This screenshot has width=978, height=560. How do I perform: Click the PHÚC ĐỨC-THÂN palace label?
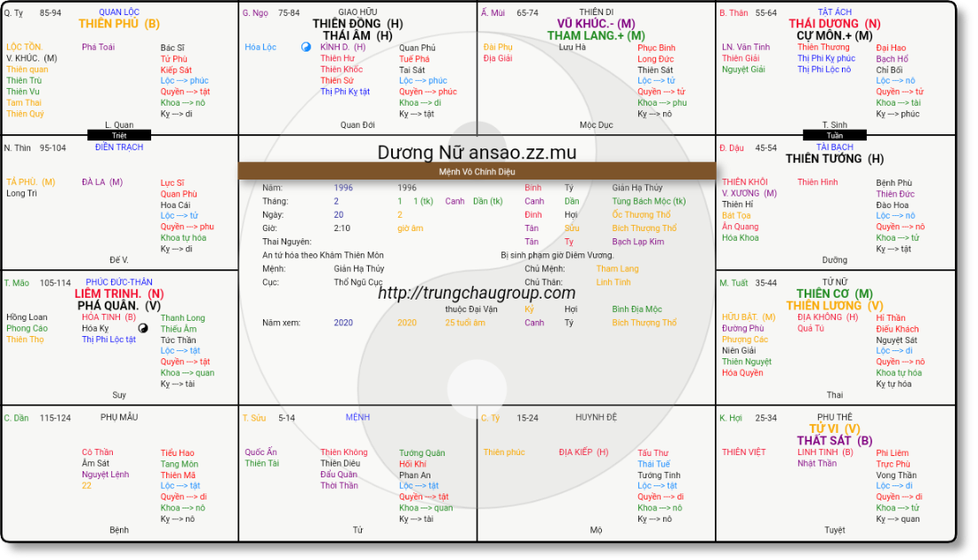click(x=119, y=283)
